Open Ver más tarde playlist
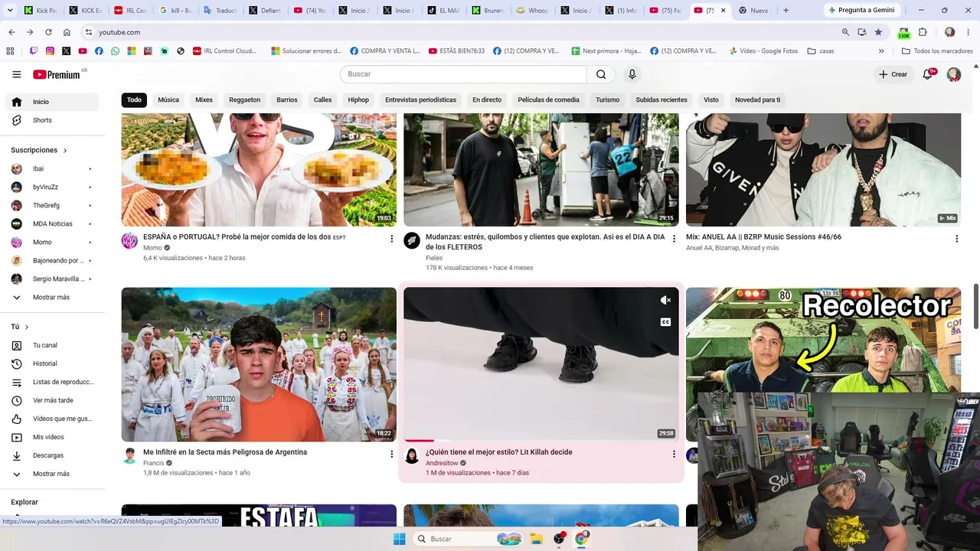 [x=52, y=400]
